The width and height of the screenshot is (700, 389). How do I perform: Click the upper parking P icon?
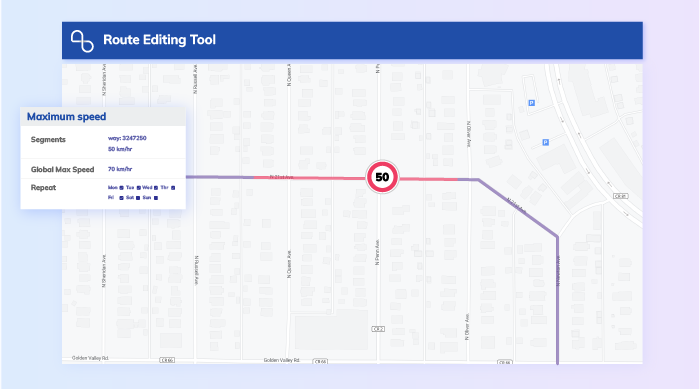(531, 103)
